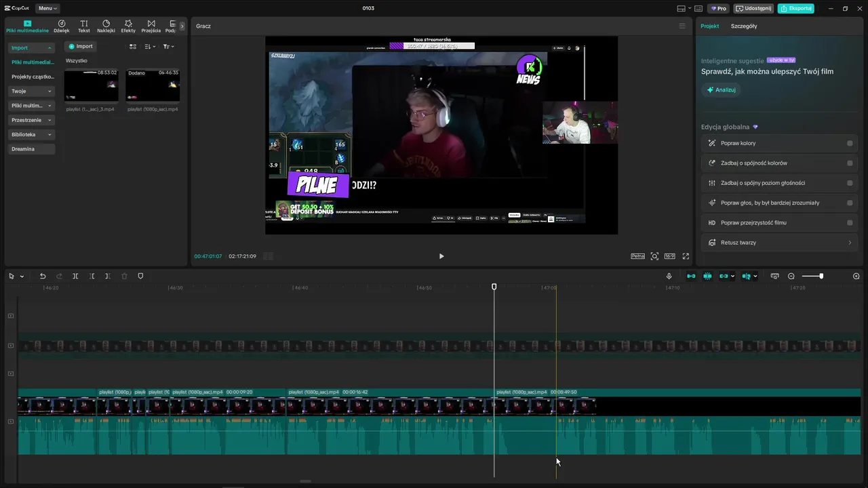Click the delete trash icon in timeline toolbar
868x488 pixels.
coord(124,276)
